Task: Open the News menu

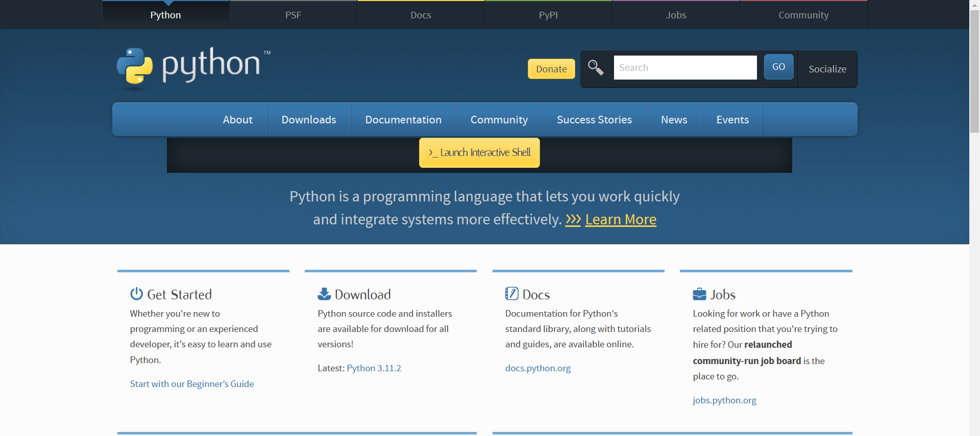Action: (674, 119)
